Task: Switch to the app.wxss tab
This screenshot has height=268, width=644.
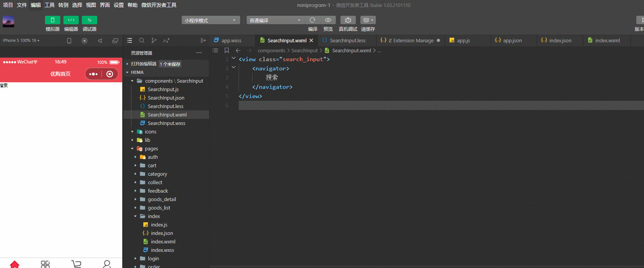Action: click(232, 40)
